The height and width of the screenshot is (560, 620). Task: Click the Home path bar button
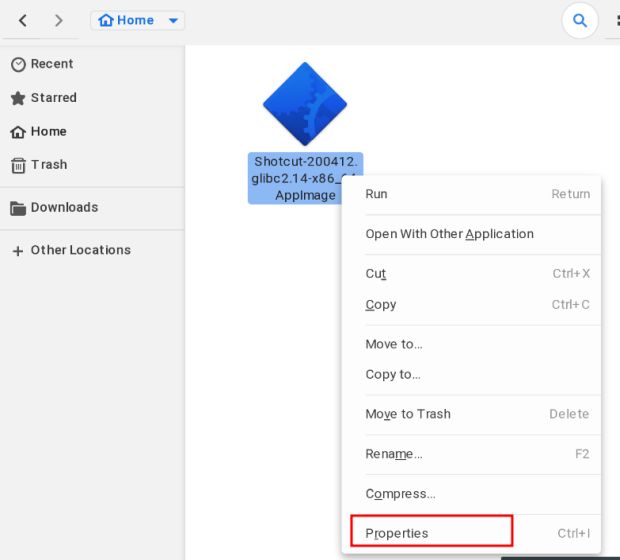(x=137, y=20)
